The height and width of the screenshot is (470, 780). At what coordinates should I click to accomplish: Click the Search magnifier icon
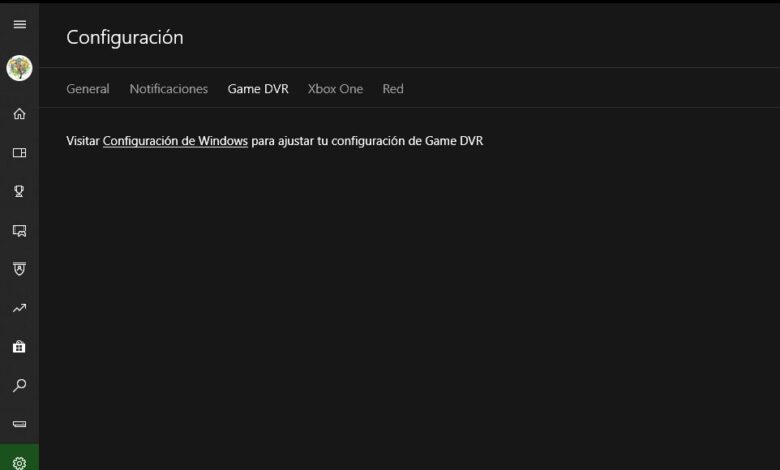coord(19,385)
